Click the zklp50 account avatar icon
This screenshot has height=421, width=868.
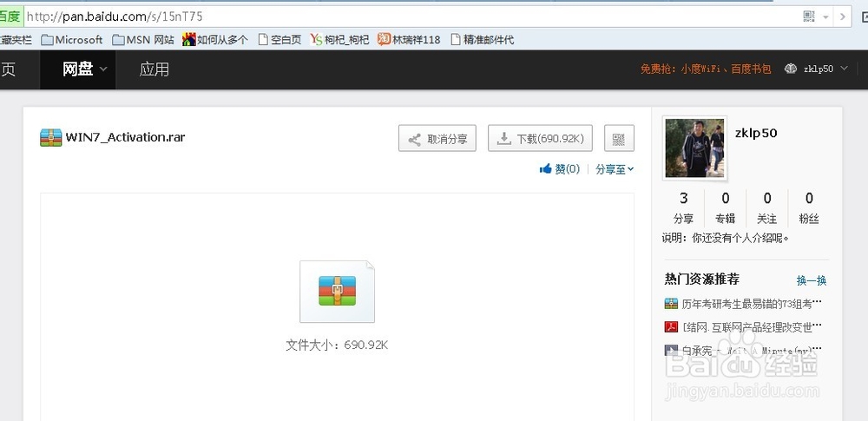pos(791,69)
